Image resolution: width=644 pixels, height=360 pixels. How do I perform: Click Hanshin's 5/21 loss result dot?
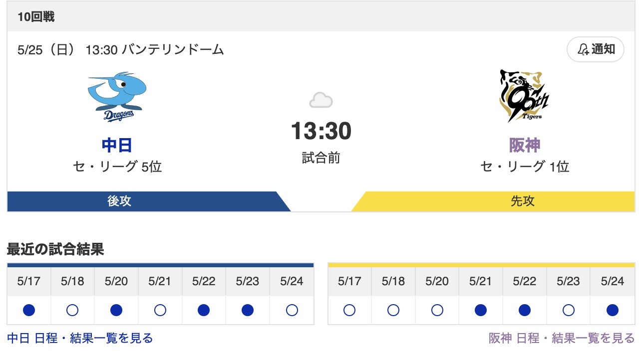tap(481, 311)
